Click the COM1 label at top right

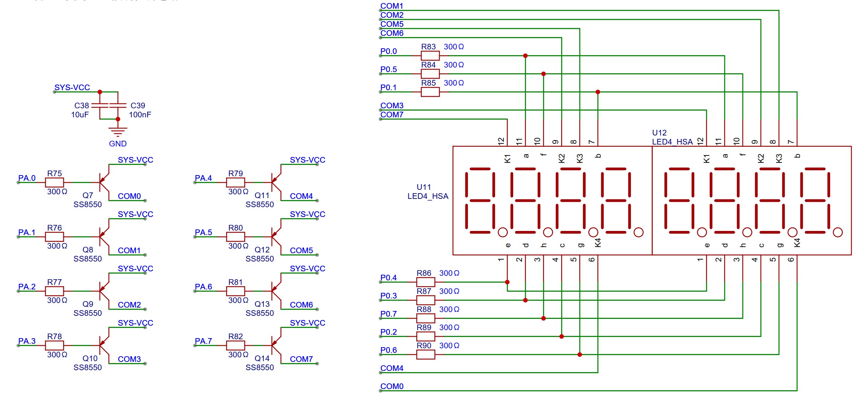(x=392, y=6)
